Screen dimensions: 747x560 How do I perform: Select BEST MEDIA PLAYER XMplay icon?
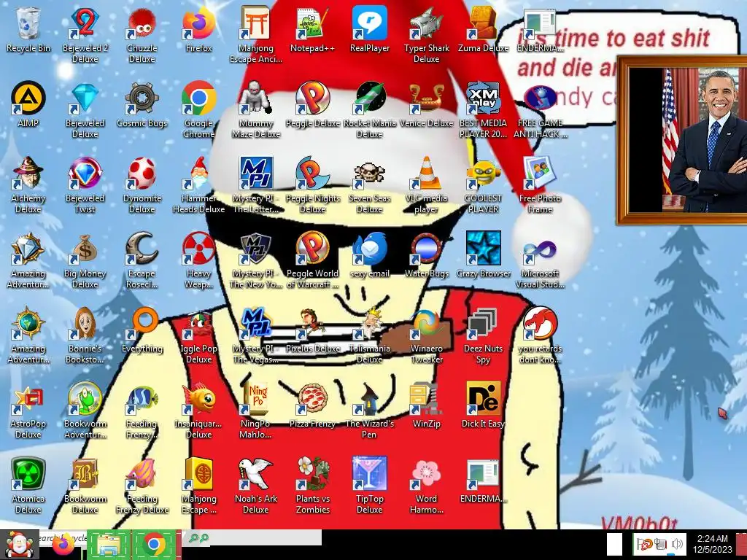(x=483, y=111)
